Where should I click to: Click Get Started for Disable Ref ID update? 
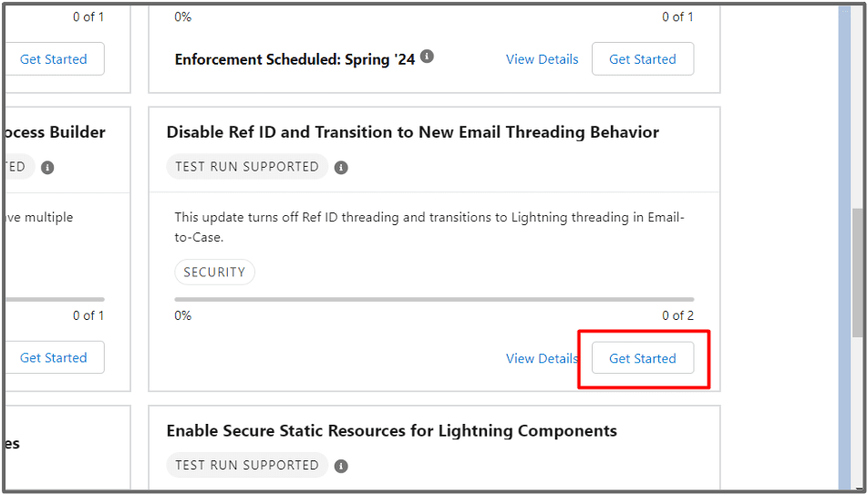[643, 358]
